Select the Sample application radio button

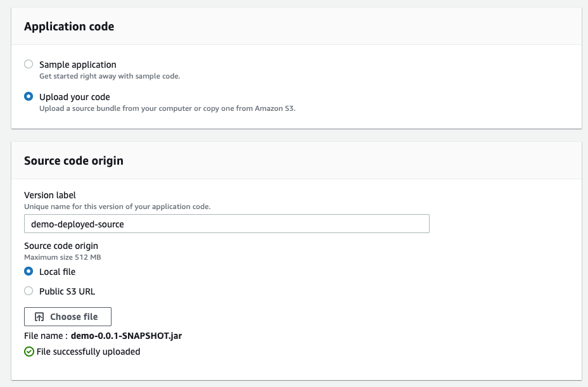coord(29,64)
